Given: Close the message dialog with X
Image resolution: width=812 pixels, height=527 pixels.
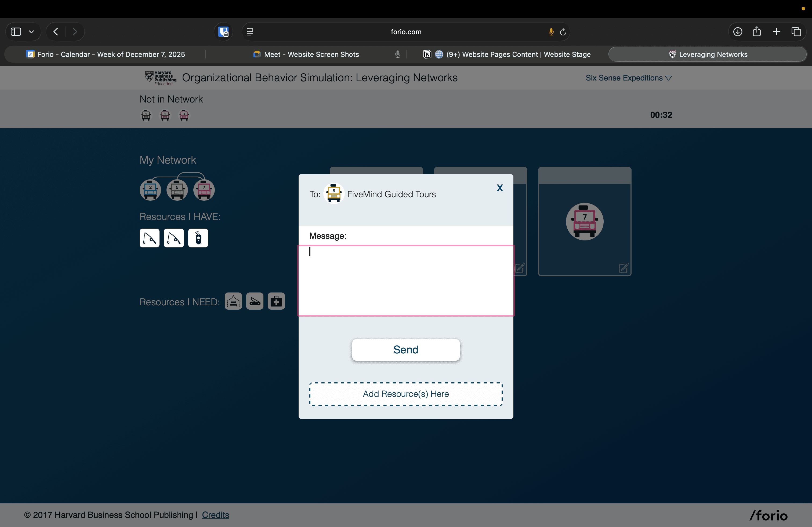Looking at the screenshot, I should pyautogui.click(x=499, y=188).
